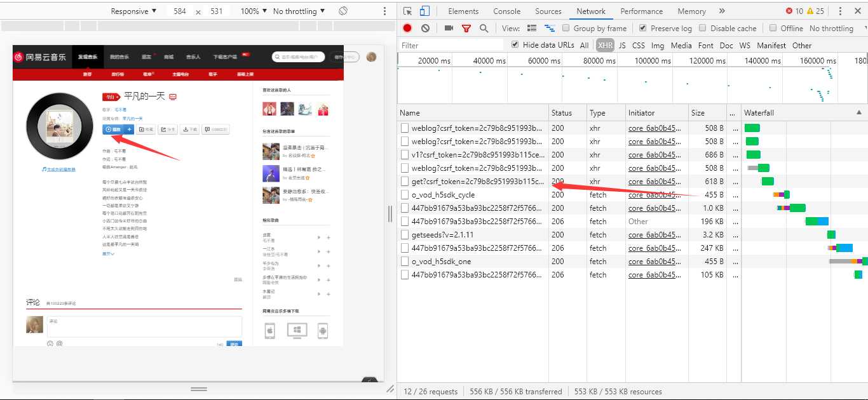Click the capture screenshots camera icon
This screenshot has width=868, height=400.
[449, 28]
